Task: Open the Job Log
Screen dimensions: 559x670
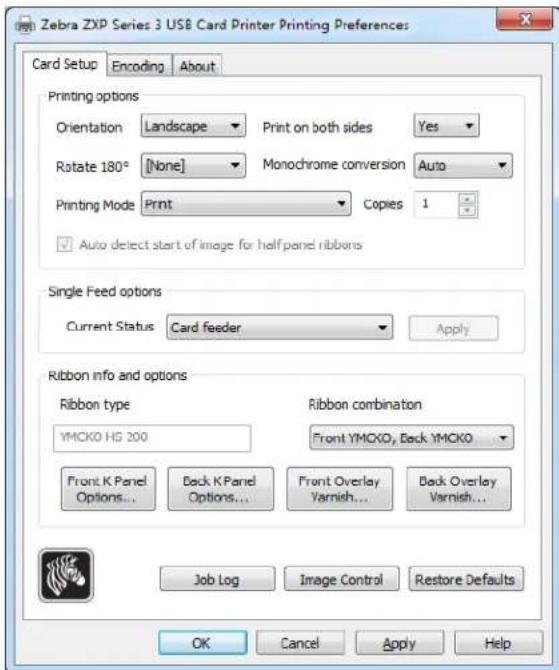Action: click(218, 579)
